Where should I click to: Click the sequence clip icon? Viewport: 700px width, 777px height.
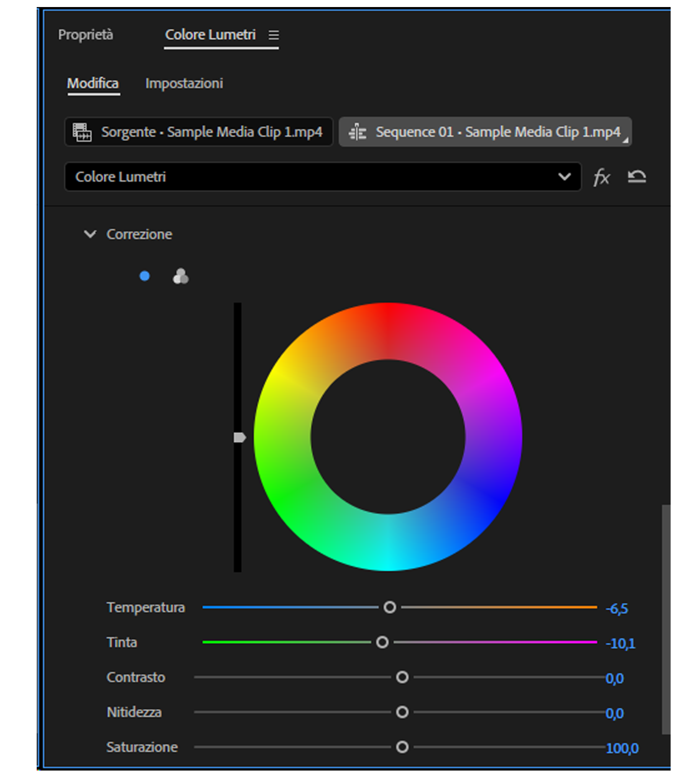click(x=357, y=132)
